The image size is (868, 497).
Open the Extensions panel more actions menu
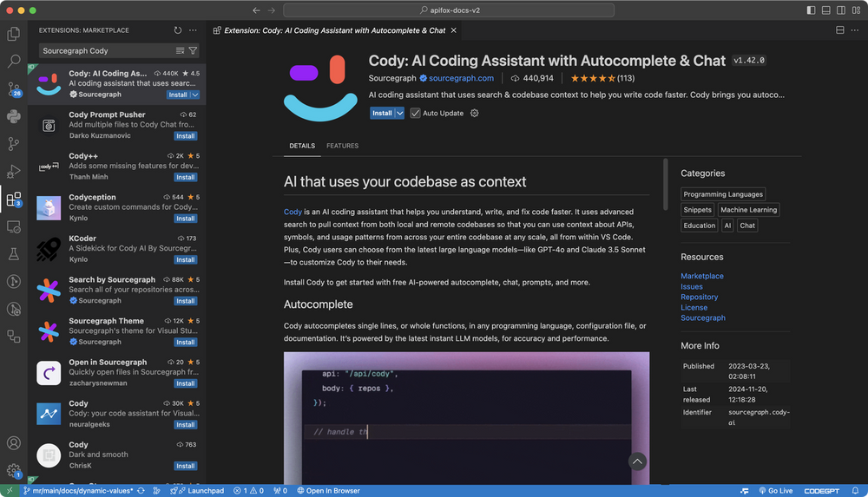point(193,29)
